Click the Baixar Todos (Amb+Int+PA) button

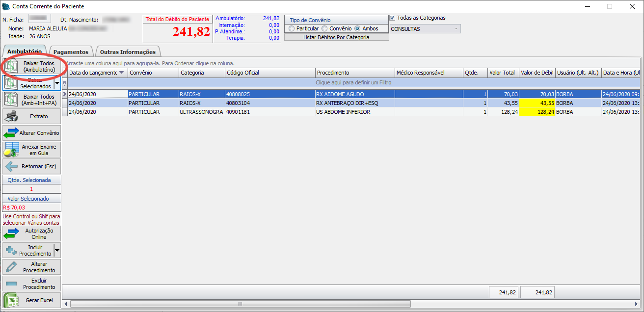coord(32,100)
